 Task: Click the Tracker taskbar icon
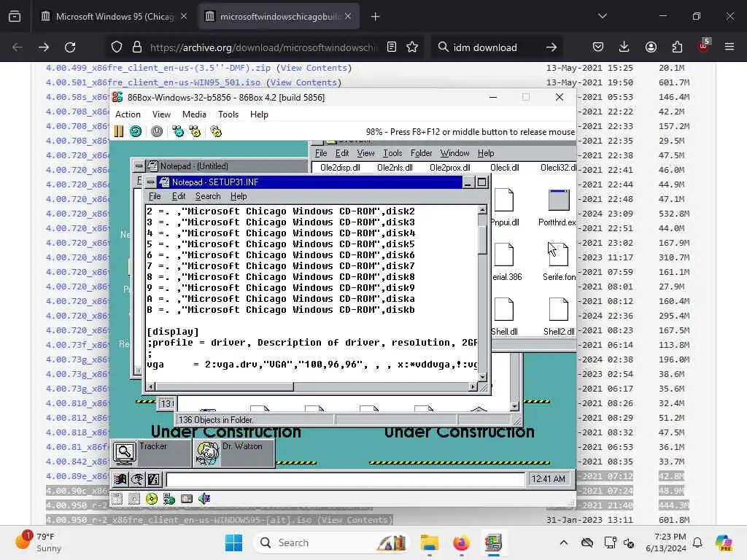(124, 453)
